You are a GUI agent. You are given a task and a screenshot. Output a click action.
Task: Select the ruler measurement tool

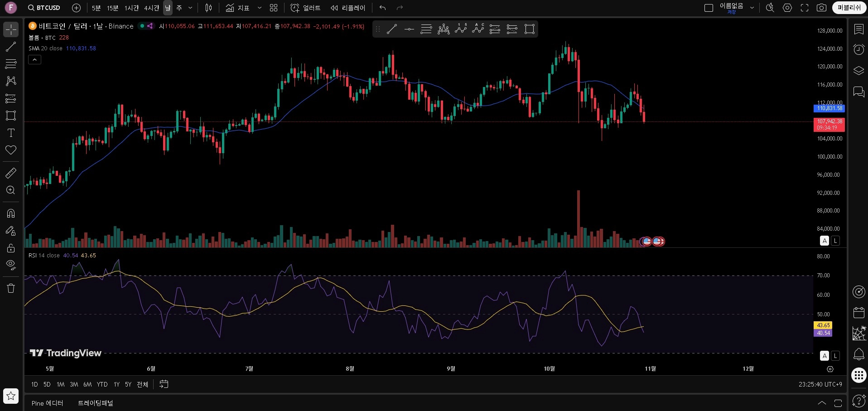10,173
